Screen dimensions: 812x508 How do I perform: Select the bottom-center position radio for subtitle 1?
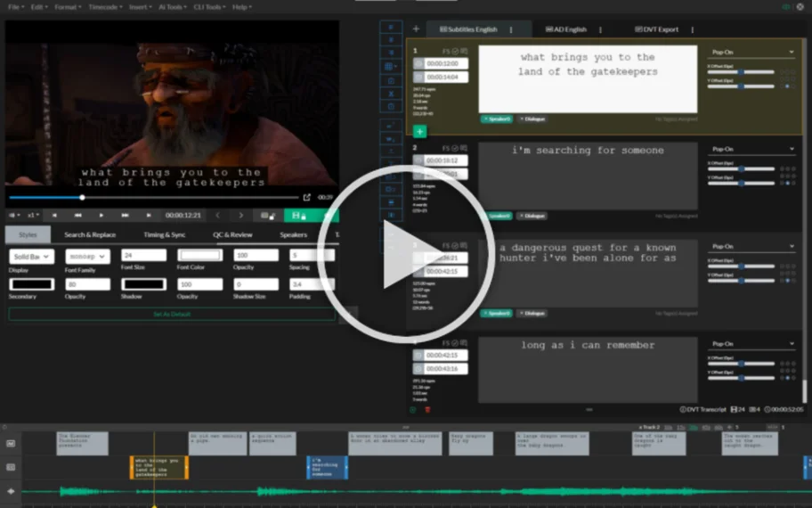pyautogui.click(x=786, y=86)
